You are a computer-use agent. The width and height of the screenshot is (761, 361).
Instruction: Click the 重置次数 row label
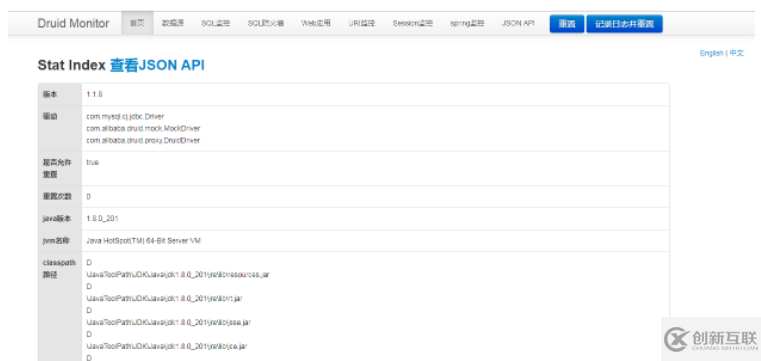pyautogui.click(x=57, y=197)
